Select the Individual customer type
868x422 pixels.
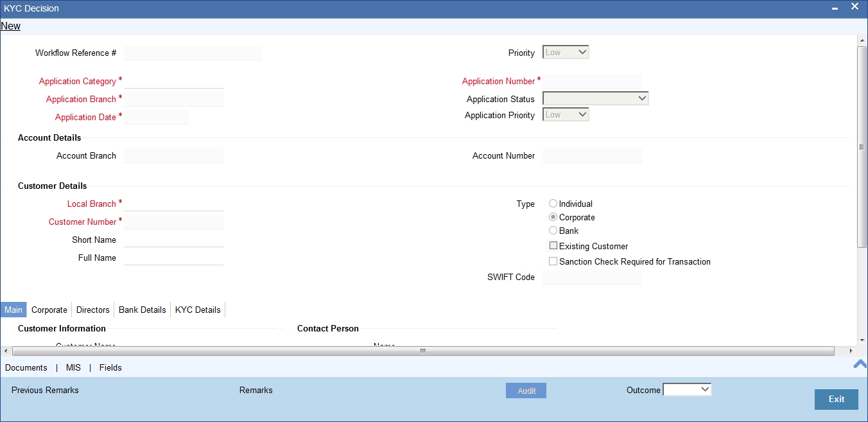pos(553,204)
